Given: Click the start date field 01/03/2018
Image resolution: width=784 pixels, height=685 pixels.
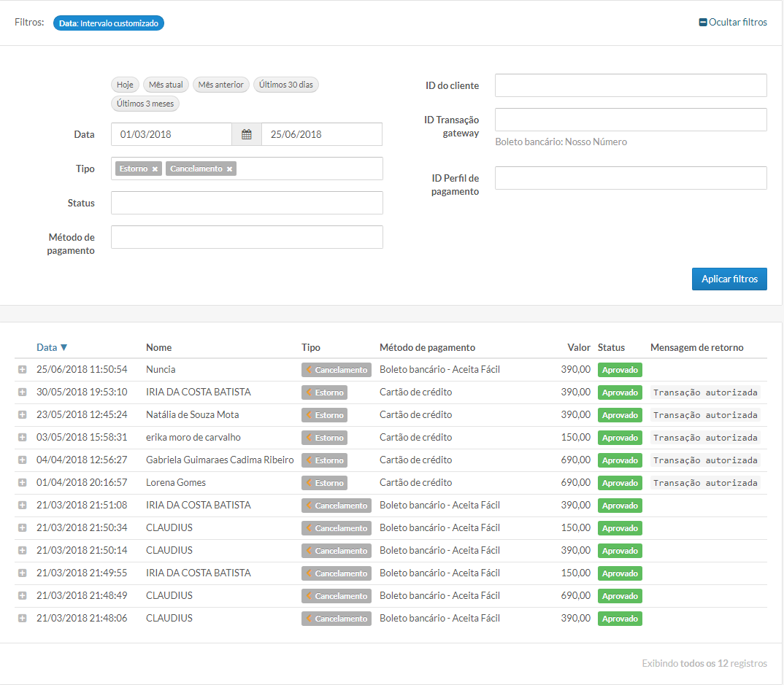Looking at the screenshot, I should pyautogui.click(x=172, y=134).
